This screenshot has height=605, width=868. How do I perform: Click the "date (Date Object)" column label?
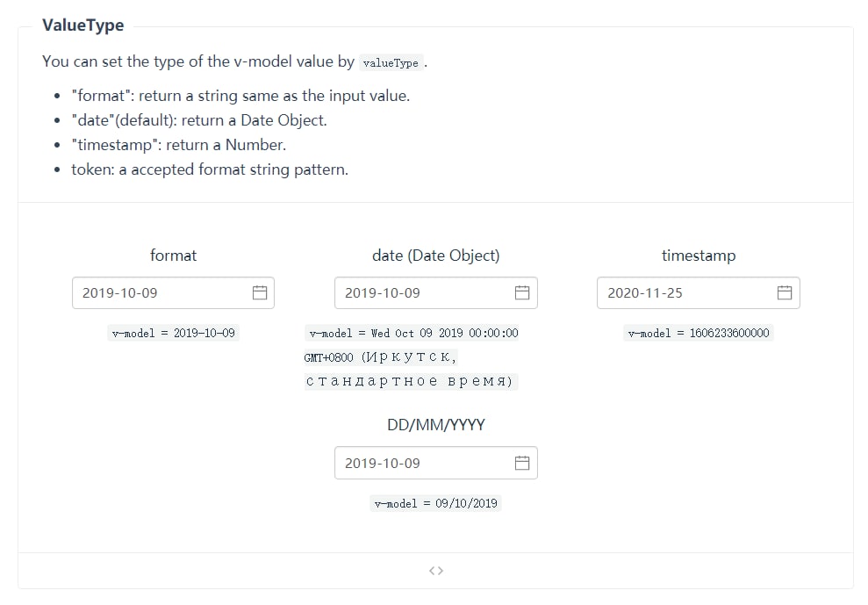point(436,256)
